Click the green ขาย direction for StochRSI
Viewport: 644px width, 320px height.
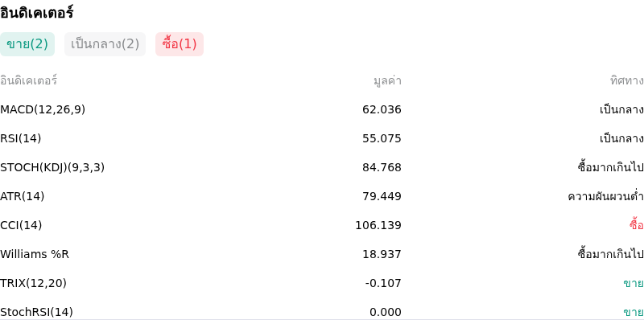(x=634, y=312)
